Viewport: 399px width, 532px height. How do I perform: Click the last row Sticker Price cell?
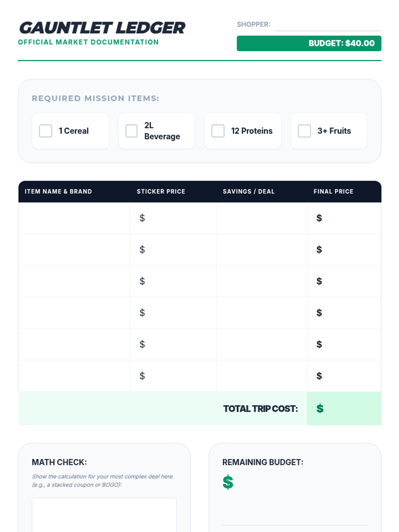click(x=173, y=376)
